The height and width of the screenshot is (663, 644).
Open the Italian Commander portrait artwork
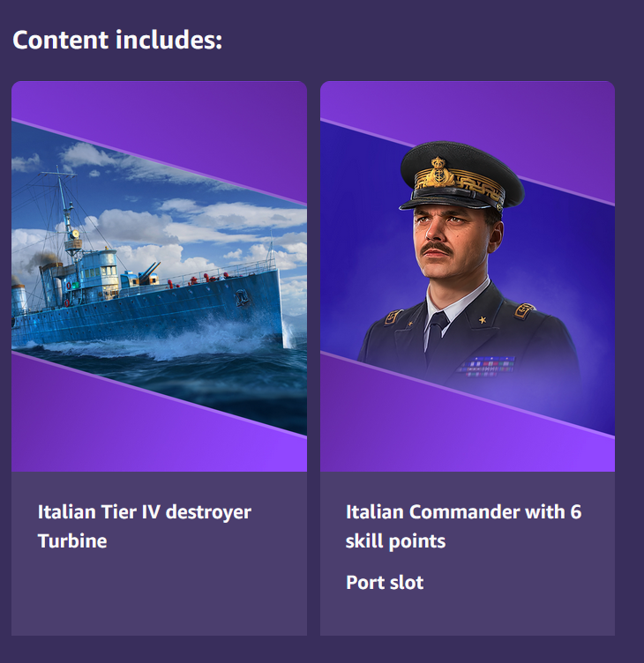coord(468,277)
